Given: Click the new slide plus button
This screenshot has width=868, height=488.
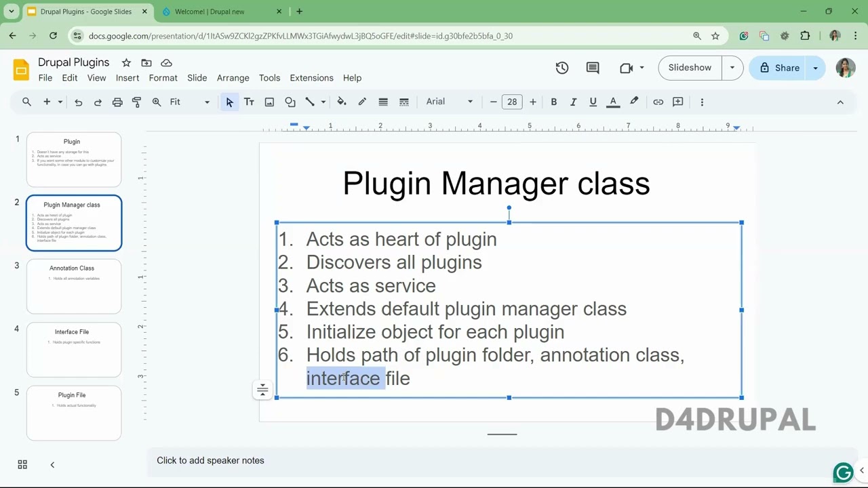Looking at the screenshot, I should click(47, 102).
